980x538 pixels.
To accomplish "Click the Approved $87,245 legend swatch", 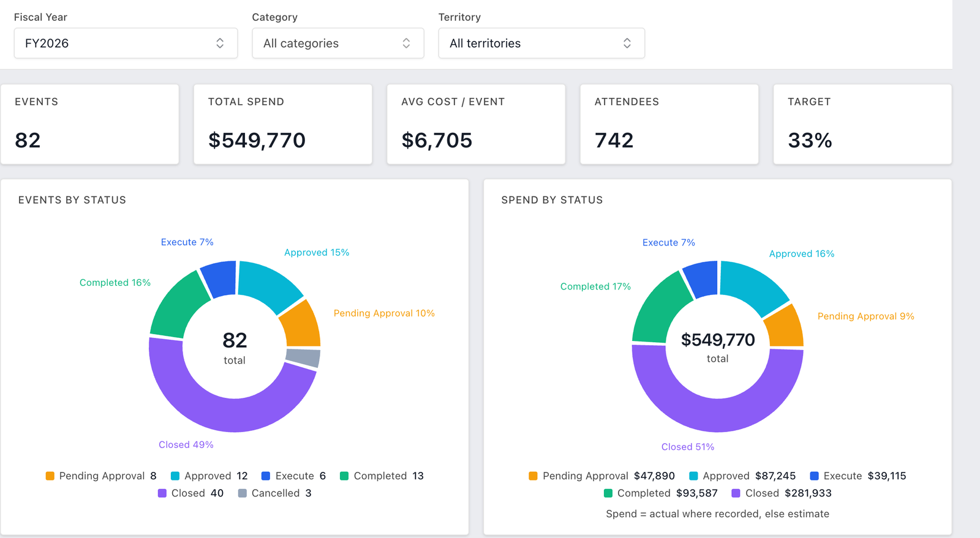I will point(694,476).
